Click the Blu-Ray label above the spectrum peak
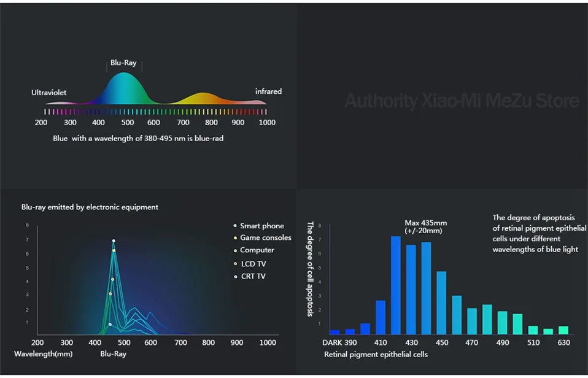588x378 pixels. click(x=123, y=63)
